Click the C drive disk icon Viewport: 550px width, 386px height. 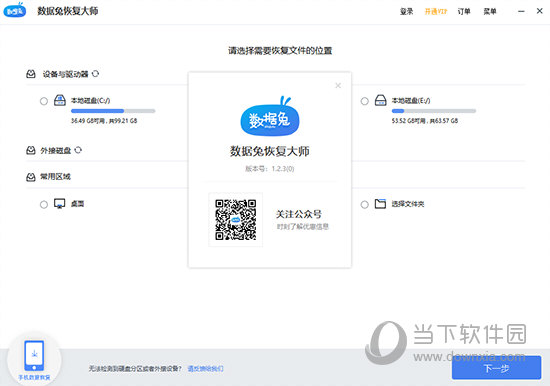pos(60,100)
